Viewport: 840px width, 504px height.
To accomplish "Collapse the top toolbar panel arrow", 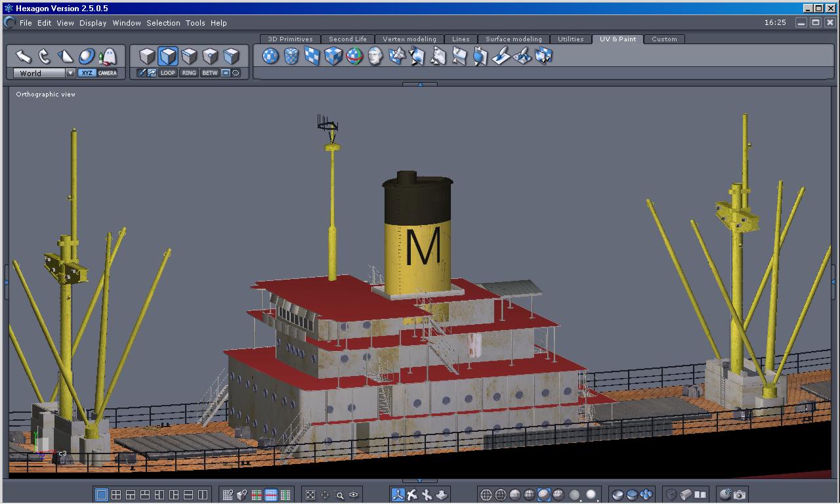I will pos(419,84).
